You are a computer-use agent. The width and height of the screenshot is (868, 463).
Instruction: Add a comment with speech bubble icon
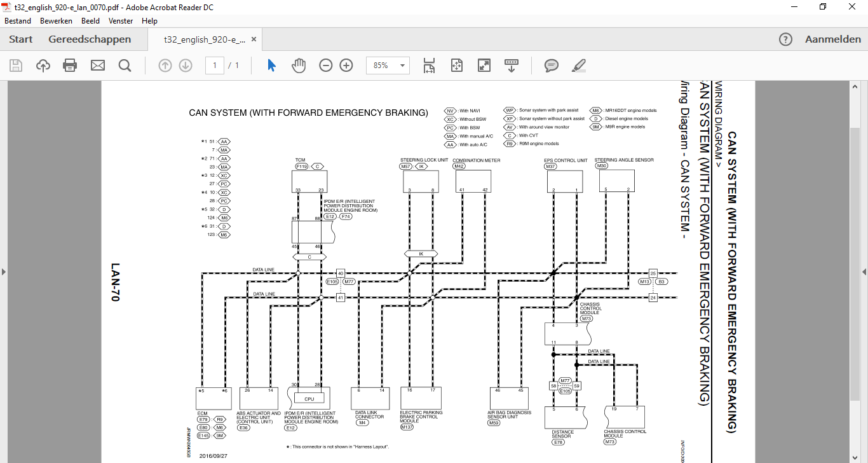pyautogui.click(x=552, y=66)
